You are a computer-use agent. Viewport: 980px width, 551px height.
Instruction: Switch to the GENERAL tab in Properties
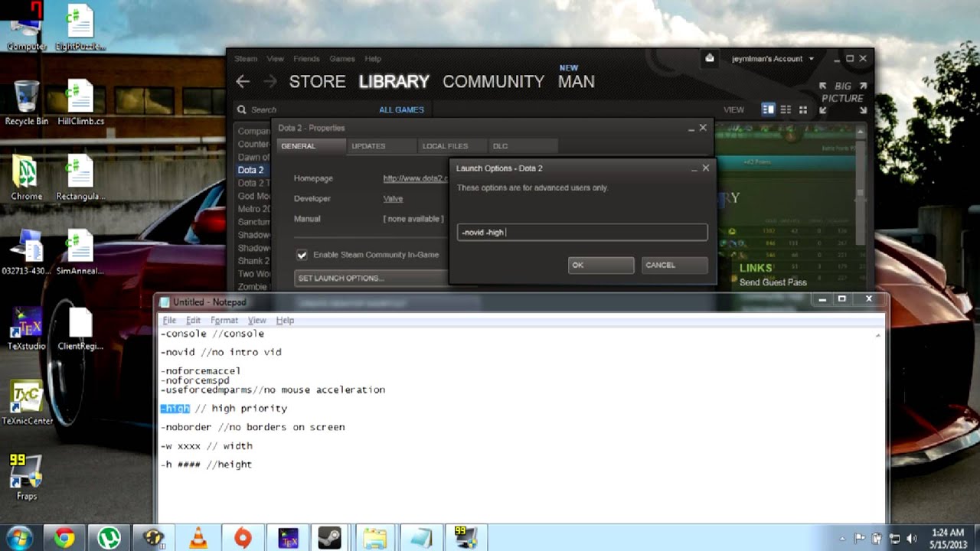309,146
